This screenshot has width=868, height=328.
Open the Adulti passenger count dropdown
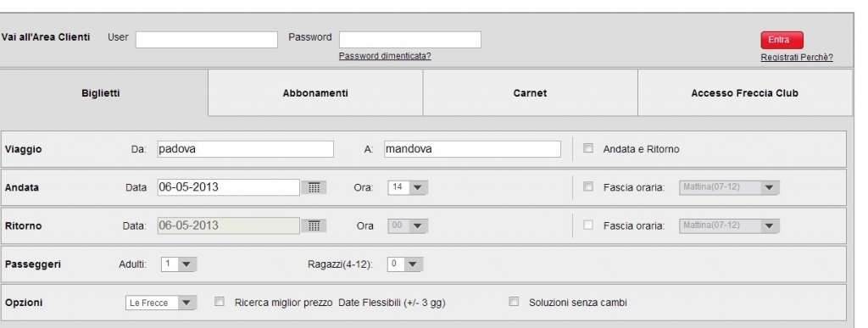tap(179, 264)
